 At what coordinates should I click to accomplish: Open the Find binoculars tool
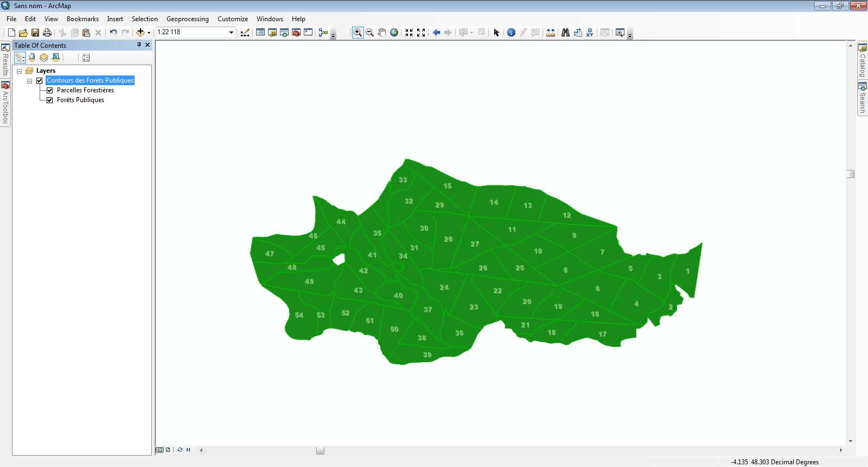[565, 33]
